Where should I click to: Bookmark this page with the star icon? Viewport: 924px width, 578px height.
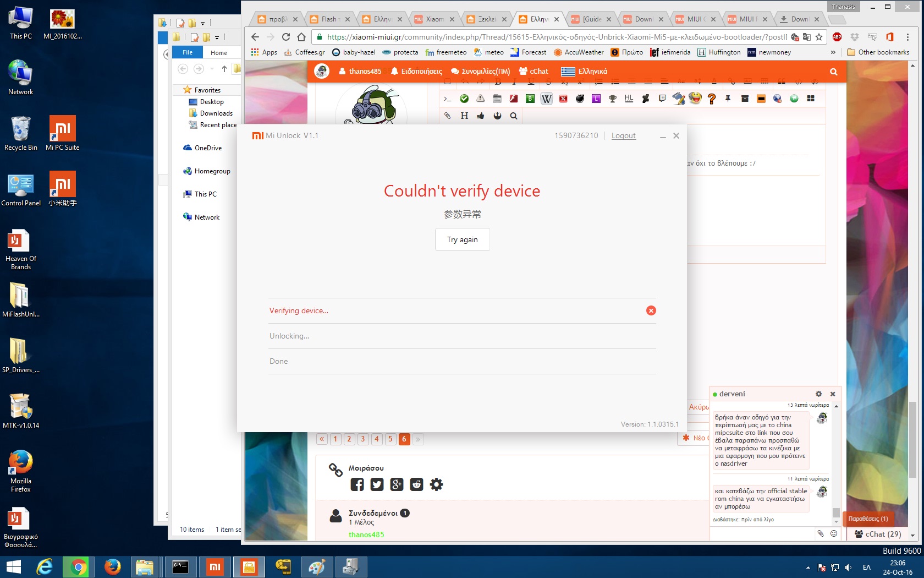[x=819, y=37]
